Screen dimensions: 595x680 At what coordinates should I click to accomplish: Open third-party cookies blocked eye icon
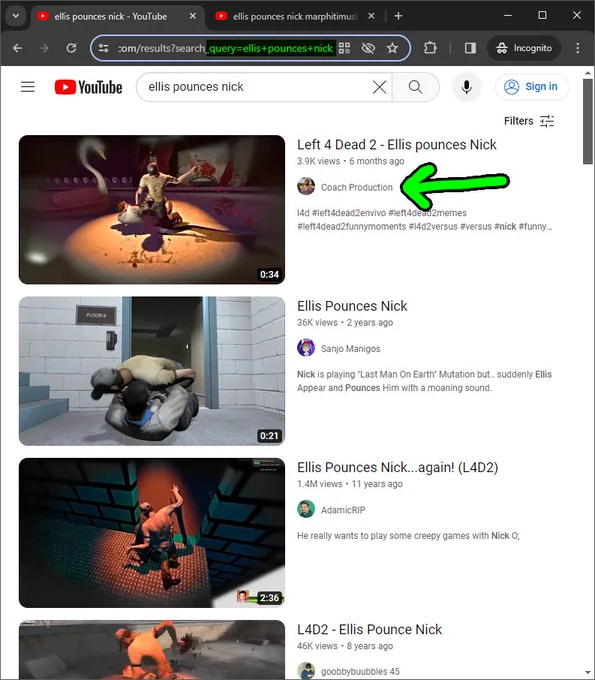(368, 48)
